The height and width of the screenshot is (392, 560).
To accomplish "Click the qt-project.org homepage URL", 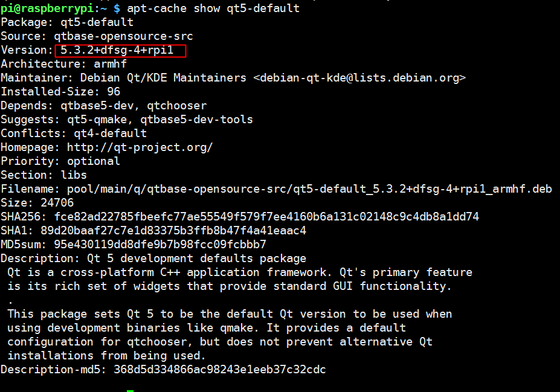I will (140, 147).
